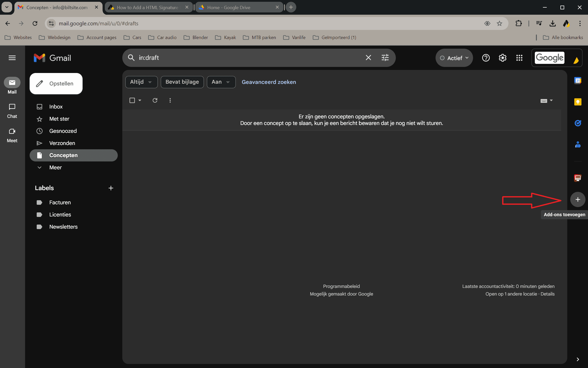
Task: Click the Gmail settings gear icon
Action: (x=502, y=58)
